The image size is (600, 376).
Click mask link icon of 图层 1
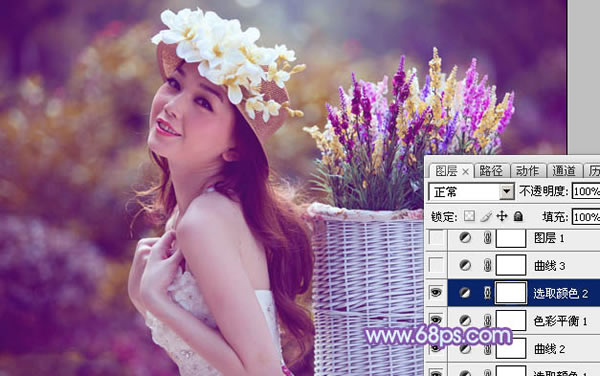click(487, 238)
